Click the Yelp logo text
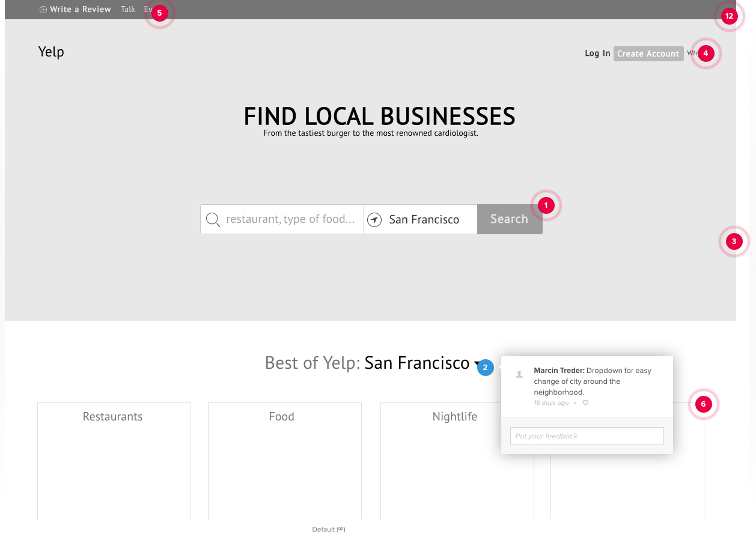Viewport: 756px width, 540px height. click(51, 52)
